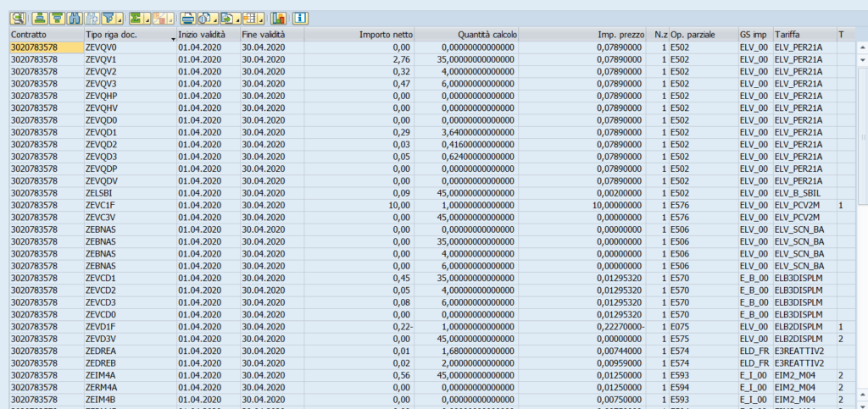
Task: Select the Quantità calcolo column header
Action: (x=466, y=34)
